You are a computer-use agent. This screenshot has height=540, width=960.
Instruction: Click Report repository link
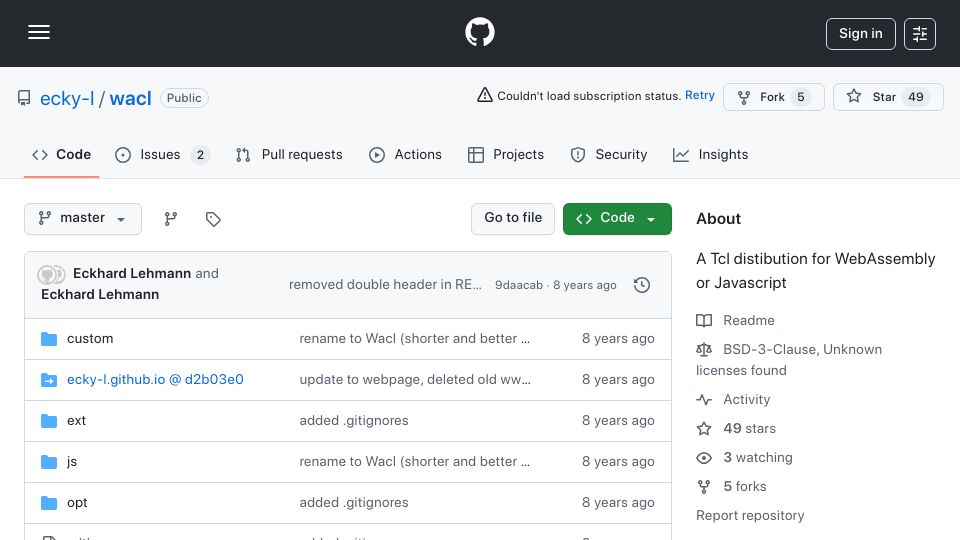click(750, 516)
